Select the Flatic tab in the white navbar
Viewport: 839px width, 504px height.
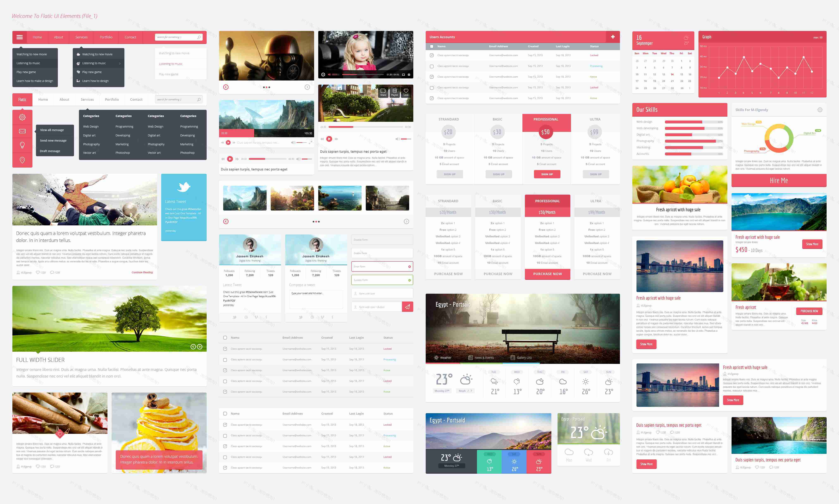coord(23,99)
